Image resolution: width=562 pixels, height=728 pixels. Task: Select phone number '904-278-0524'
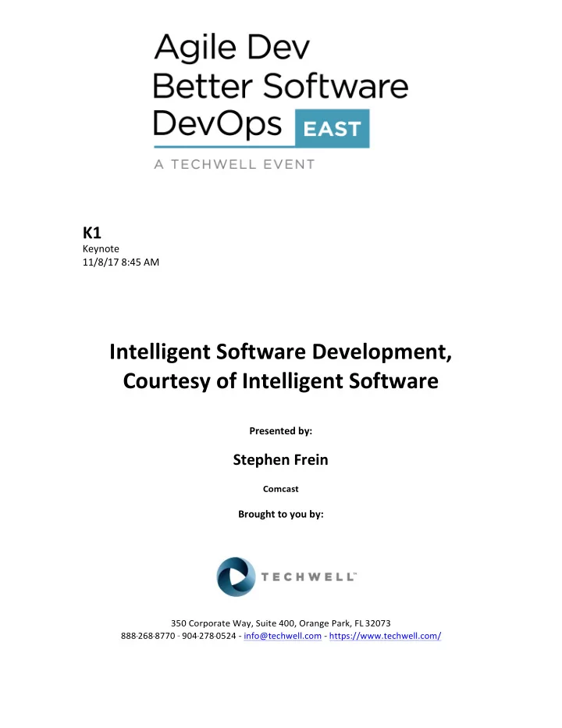tap(209, 636)
